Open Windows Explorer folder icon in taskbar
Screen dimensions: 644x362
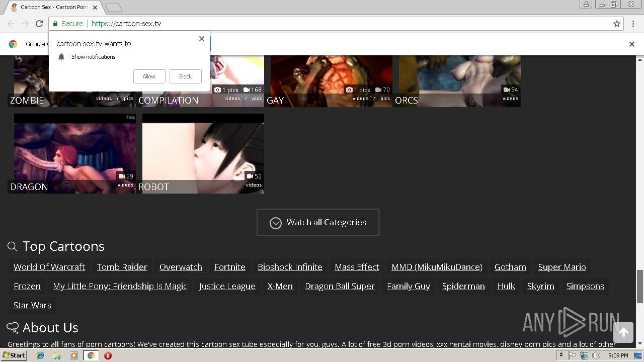click(57, 355)
